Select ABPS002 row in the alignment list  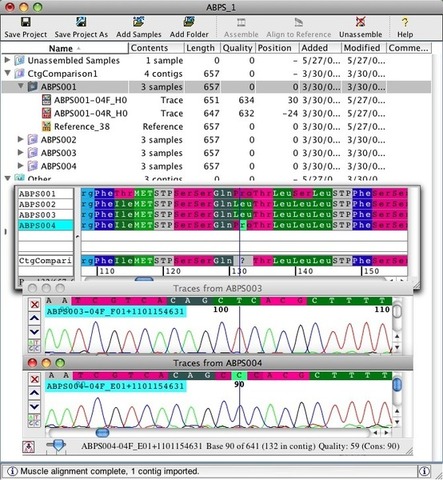click(45, 204)
